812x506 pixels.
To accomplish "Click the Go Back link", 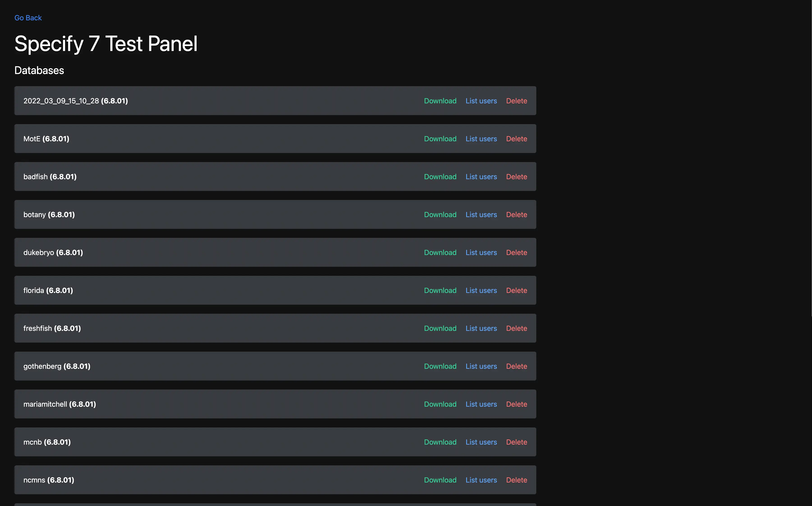I will [28, 18].
